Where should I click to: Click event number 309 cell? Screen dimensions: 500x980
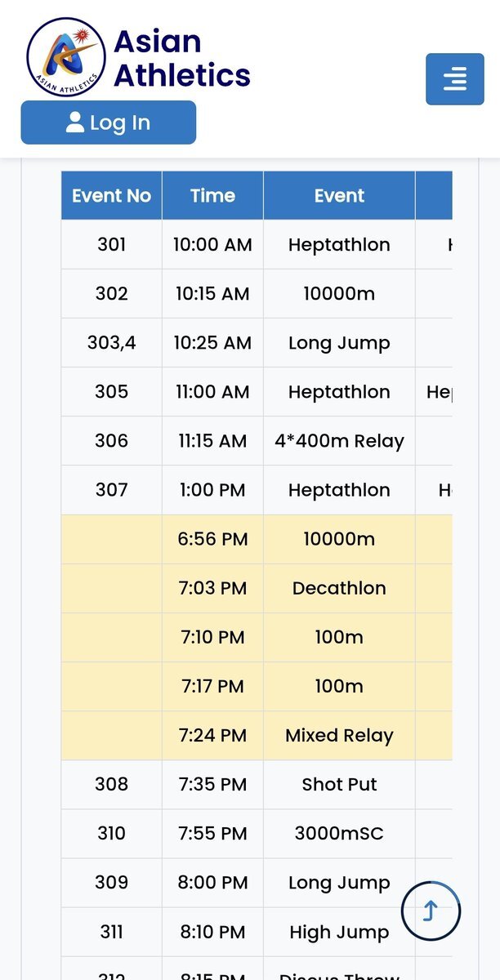(x=111, y=883)
